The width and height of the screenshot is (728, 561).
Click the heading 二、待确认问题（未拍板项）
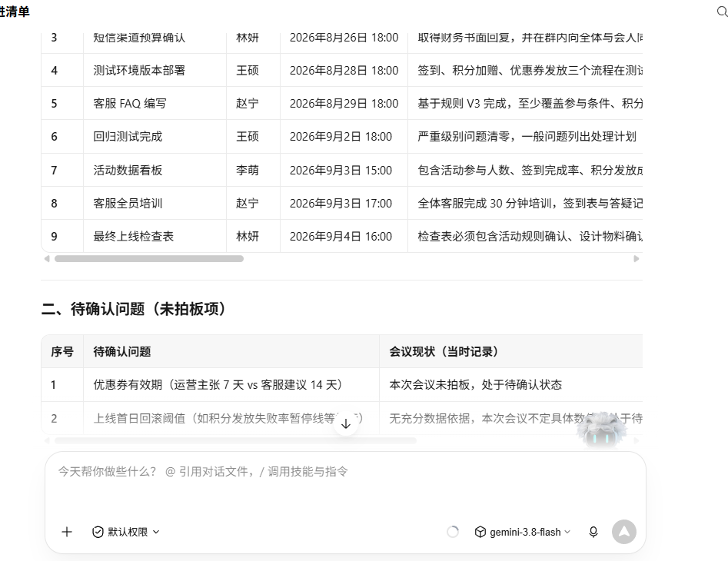pyautogui.click(x=133, y=309)
